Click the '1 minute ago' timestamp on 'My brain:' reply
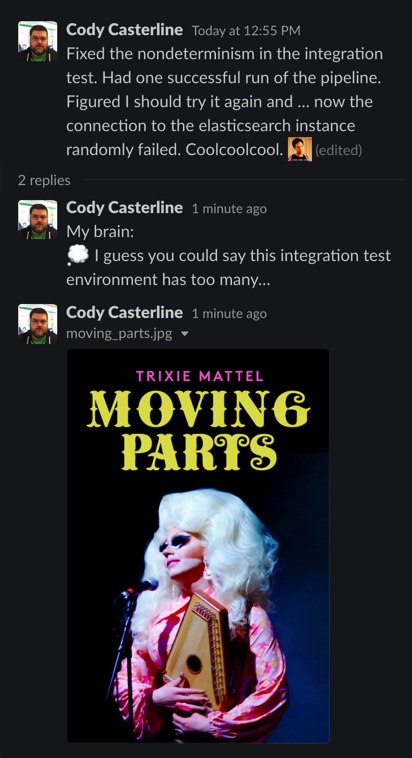Viewport: 412px width, 758px height. point(229,209)
